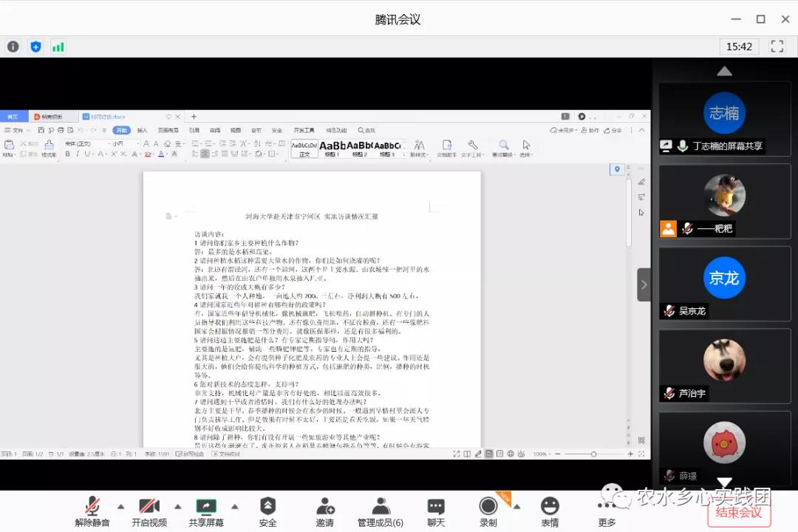The height and width of the screenshot is (532, 798).
Task: Open the 更多 more menu
Action: 607,511
